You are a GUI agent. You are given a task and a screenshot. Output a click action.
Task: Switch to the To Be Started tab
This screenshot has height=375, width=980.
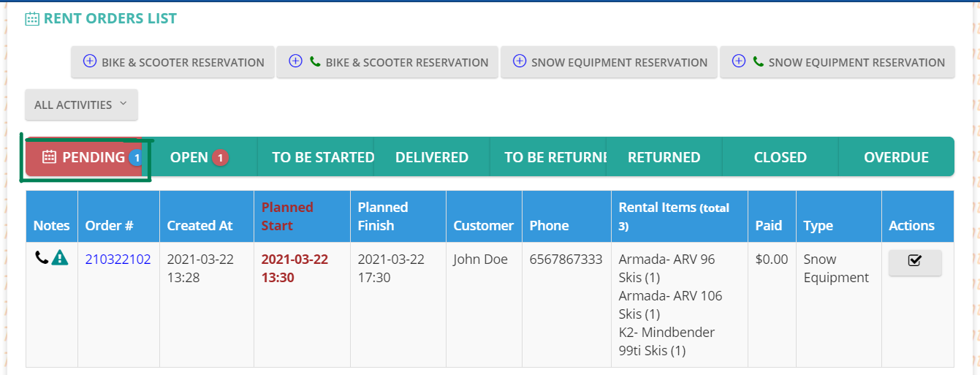[316, 157]
